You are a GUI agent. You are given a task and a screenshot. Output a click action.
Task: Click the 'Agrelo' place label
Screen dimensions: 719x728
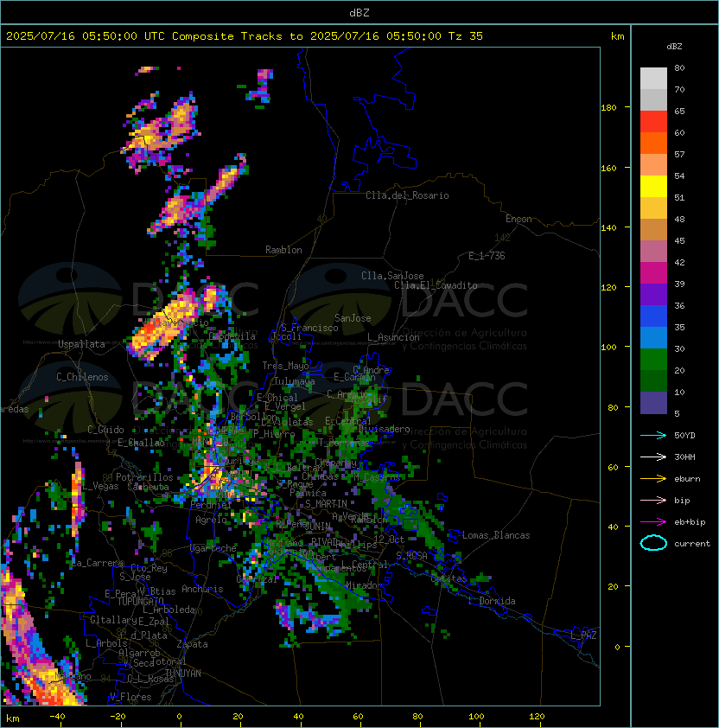[x=211, y=520]
